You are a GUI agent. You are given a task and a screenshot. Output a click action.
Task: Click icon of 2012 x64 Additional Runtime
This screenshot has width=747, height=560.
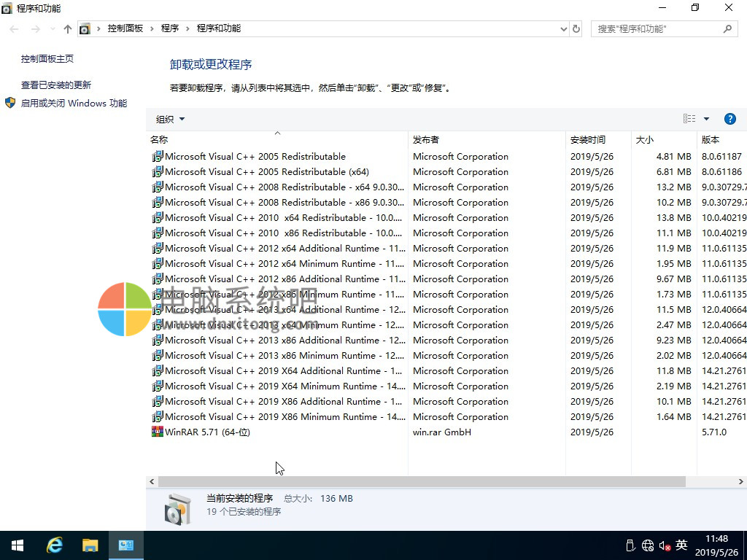coord(158,248)
